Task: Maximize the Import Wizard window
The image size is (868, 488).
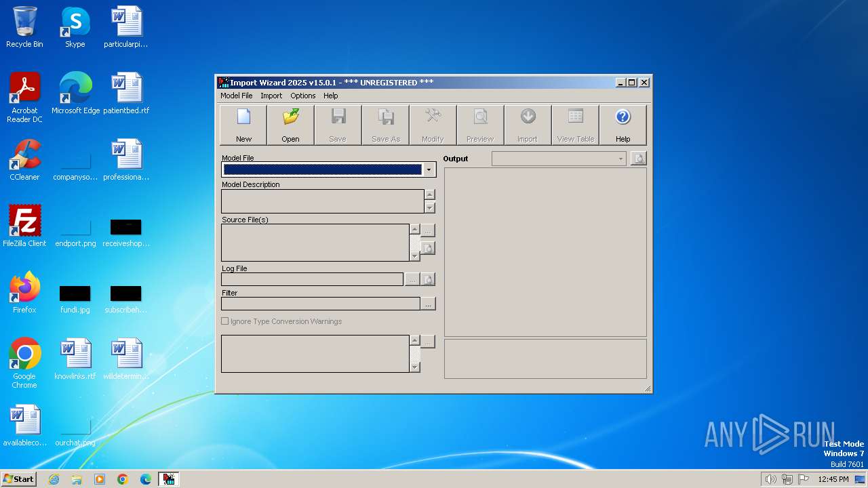Action: [632, 83]
